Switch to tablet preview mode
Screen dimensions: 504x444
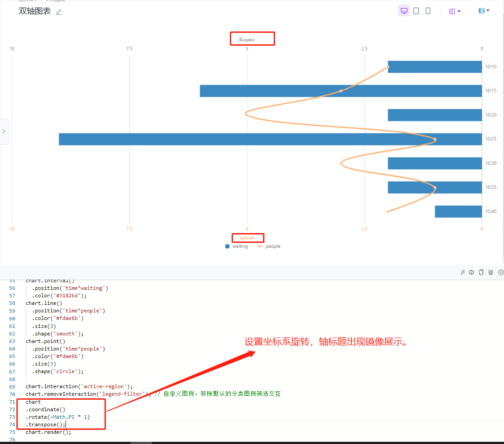click(x=416, y=11)
